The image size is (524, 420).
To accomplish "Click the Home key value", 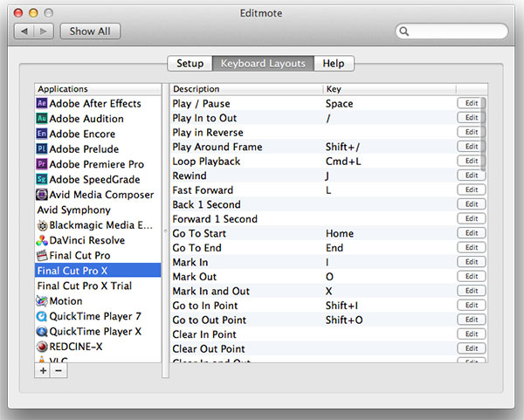I will [340, 233].
